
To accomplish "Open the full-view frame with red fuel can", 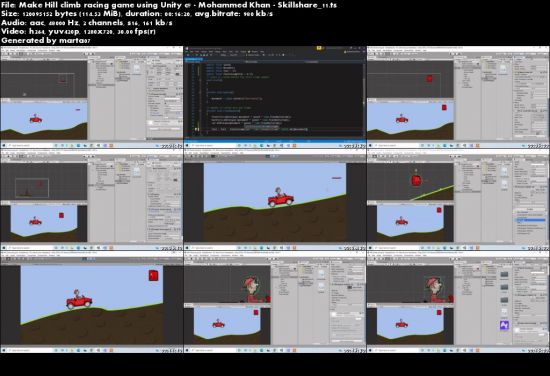I will (92, 302).
